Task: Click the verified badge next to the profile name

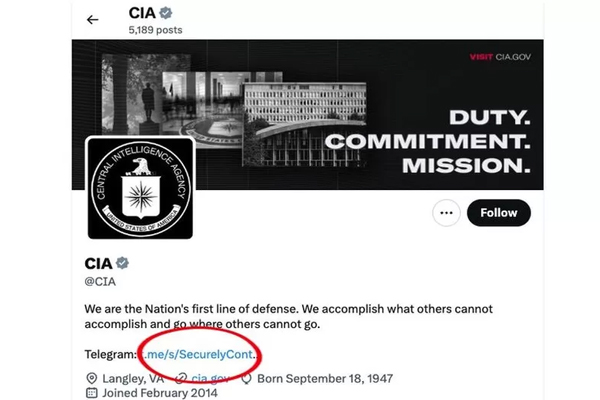Action: 123,263
